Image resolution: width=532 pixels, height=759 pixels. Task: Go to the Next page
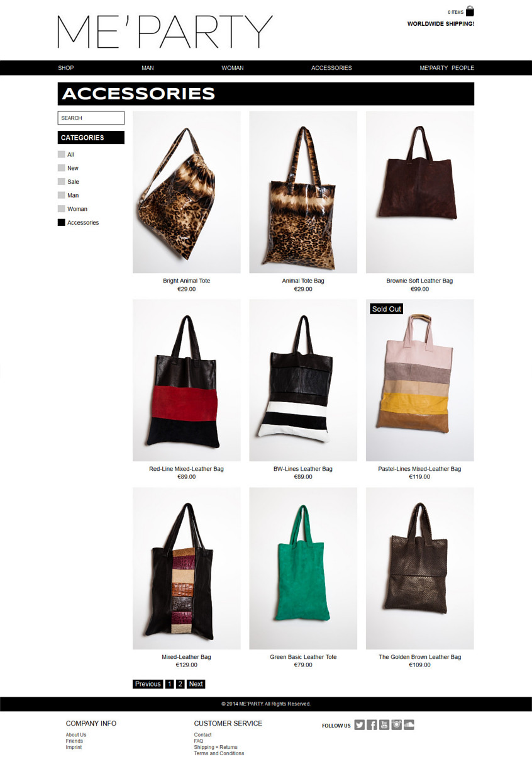[196, 684]
